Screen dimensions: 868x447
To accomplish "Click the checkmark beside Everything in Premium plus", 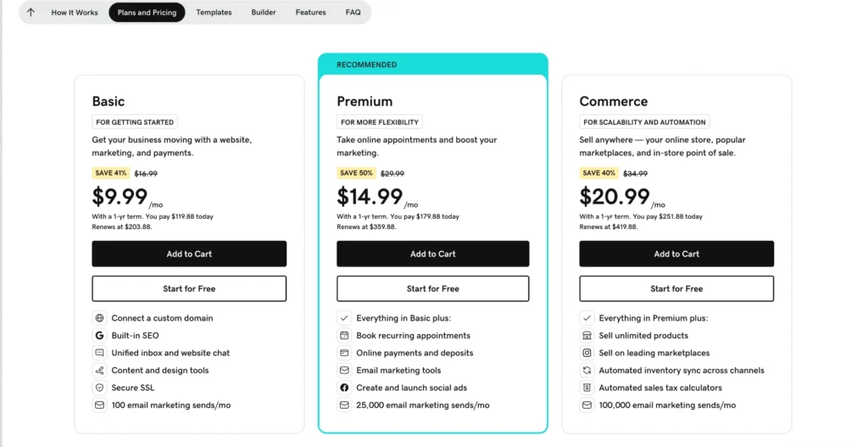I will (587, 318).
